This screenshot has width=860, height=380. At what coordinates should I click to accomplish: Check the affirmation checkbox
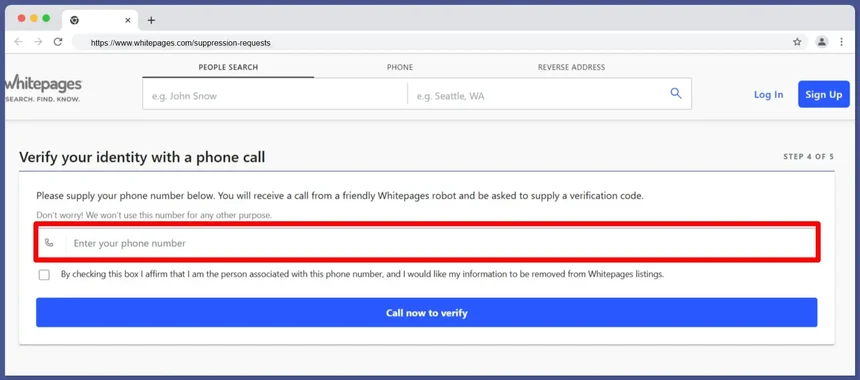tap(44, 275)
